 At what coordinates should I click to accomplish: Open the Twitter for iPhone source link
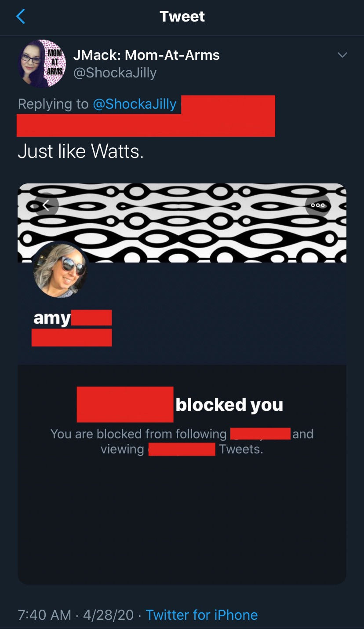pos(202,614)
